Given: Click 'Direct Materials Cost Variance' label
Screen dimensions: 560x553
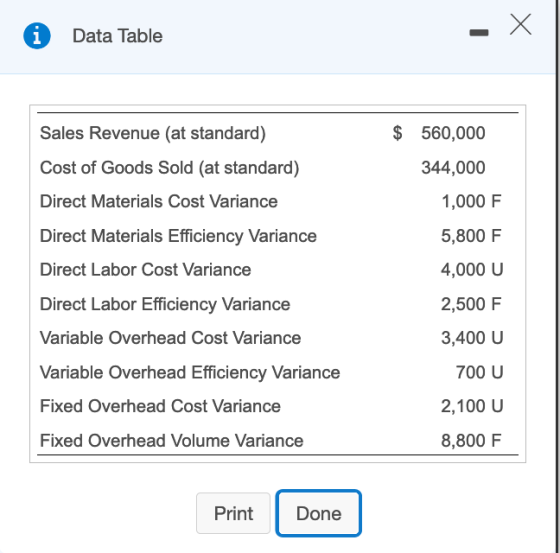Looking at the screenshot, I should (159, 201).
